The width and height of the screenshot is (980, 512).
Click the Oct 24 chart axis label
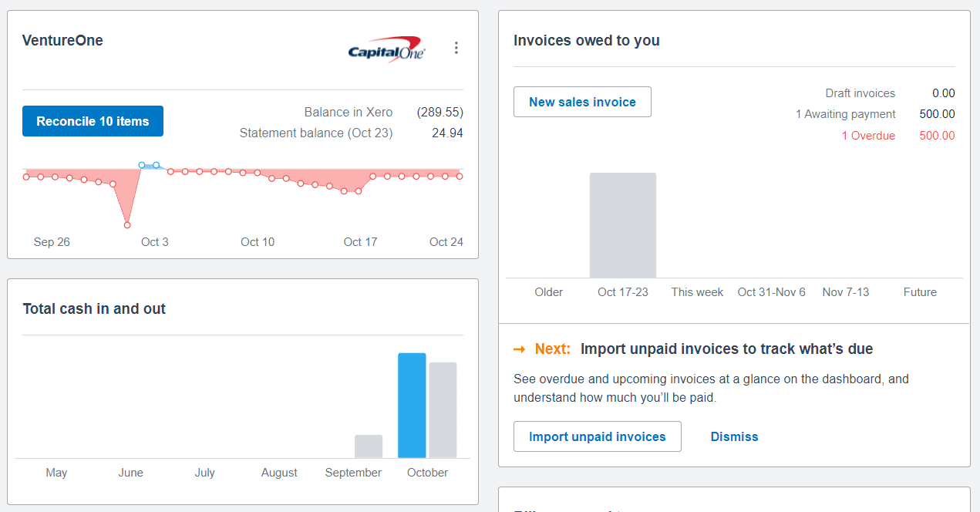[x=446, y=242]
